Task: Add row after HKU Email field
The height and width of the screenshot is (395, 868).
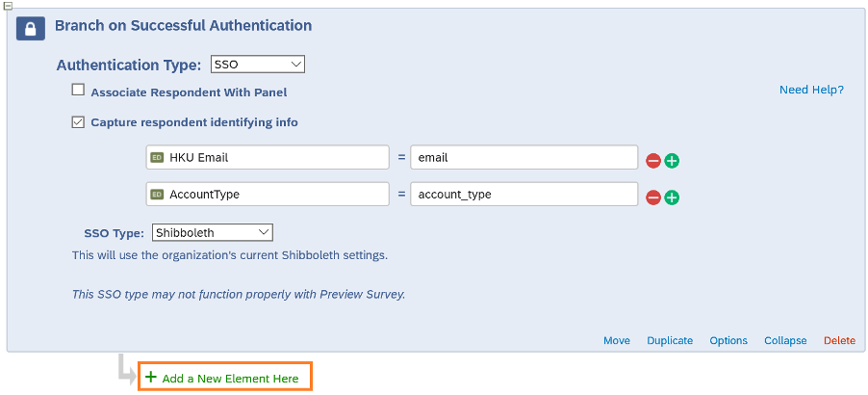Action: point(672,161)
